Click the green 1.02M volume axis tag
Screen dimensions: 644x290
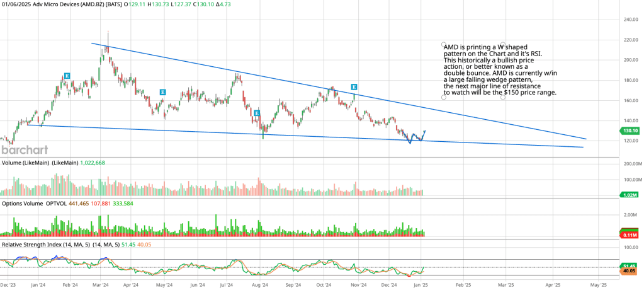tap(628, 195)
